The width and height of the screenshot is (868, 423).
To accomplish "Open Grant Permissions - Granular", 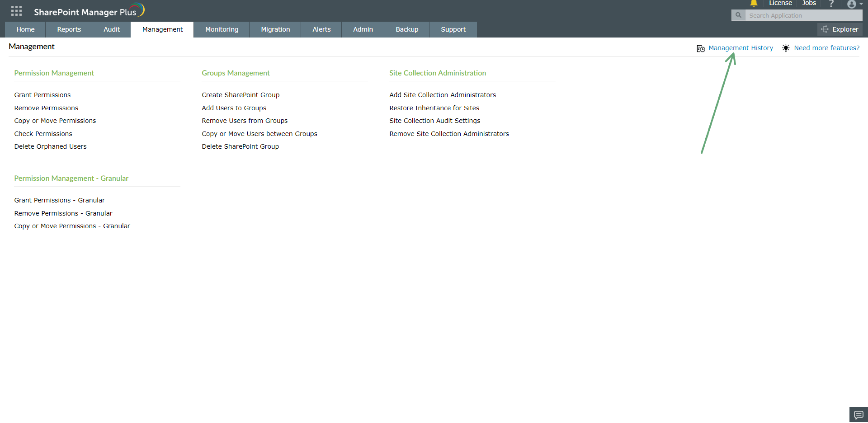I will pyautogui.click(x=59, y=200).
